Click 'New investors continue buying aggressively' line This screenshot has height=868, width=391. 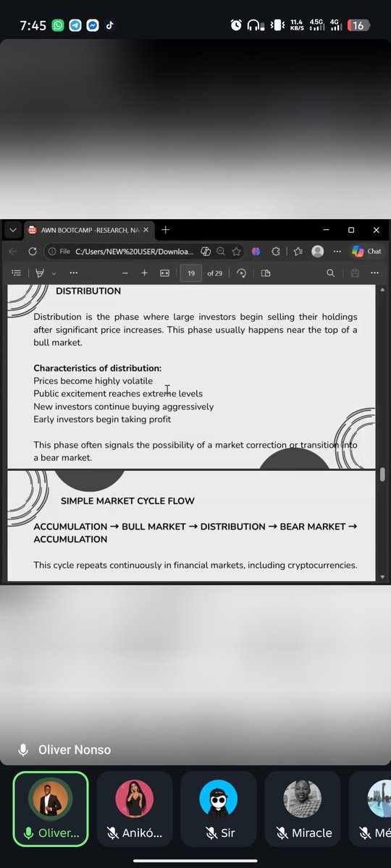pyautogui.click(x=124, y=407)
